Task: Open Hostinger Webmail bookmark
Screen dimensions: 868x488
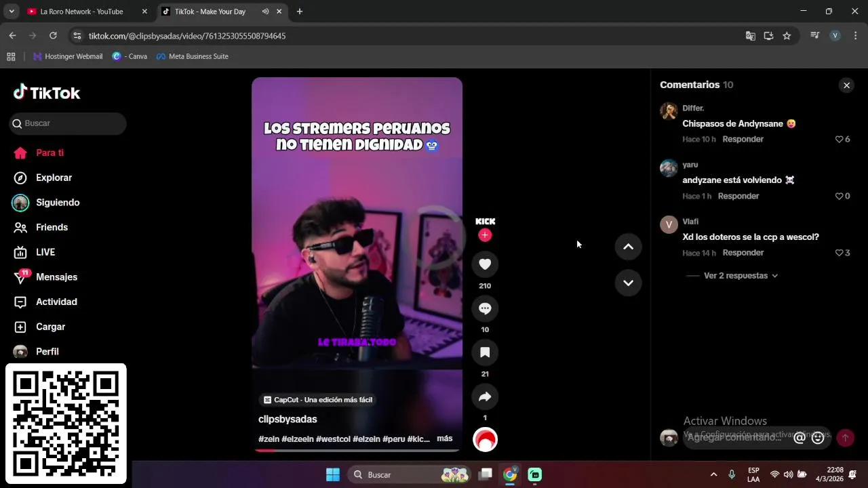Action: 68,56
